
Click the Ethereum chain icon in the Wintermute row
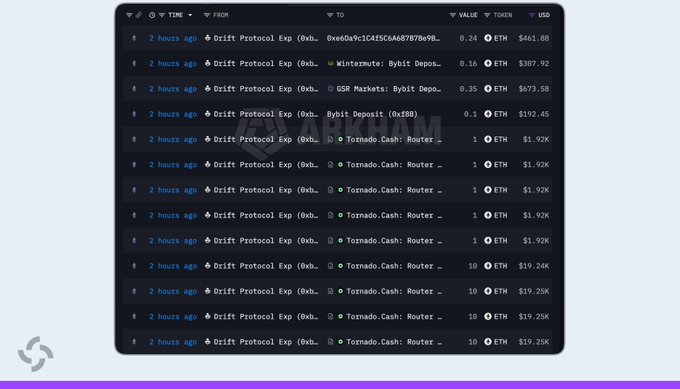click(x=134, y=63)
